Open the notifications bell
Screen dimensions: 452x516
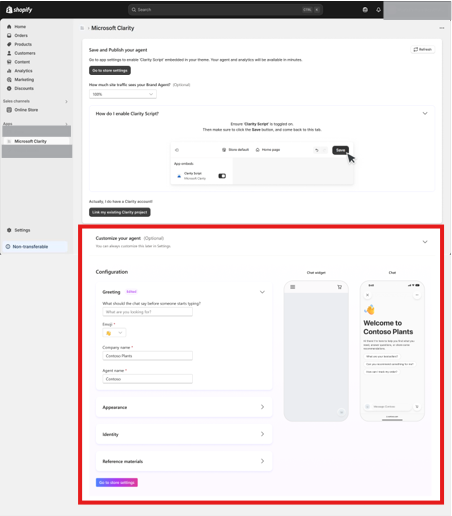pyautogui.click(x=378, y=10)
